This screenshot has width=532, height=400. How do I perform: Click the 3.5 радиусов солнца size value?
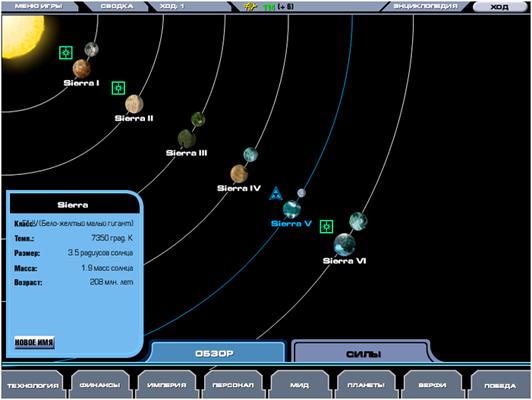pyautogui.click(x=100, y=253)
